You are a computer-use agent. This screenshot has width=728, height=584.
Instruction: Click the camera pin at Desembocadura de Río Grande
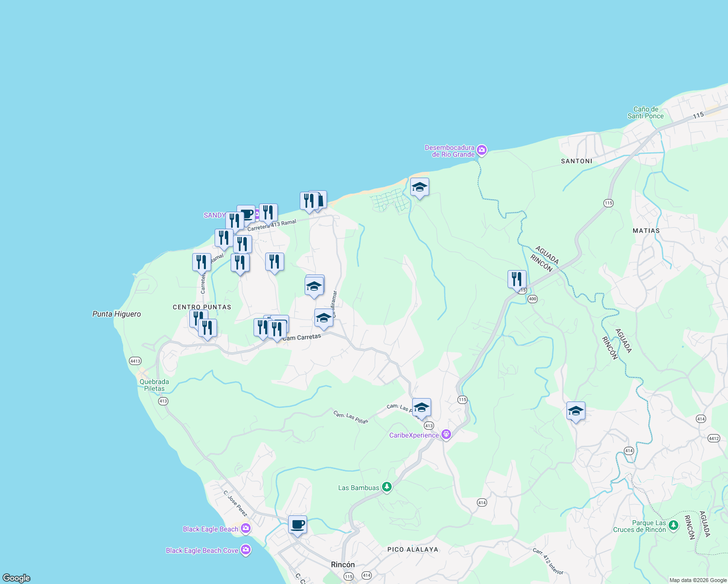point(482,150)
